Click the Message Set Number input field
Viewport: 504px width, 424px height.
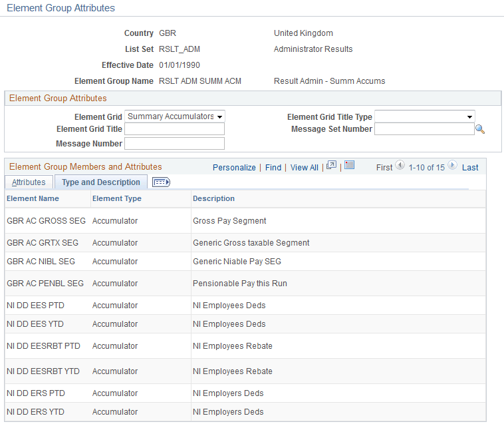coord(424,129)
